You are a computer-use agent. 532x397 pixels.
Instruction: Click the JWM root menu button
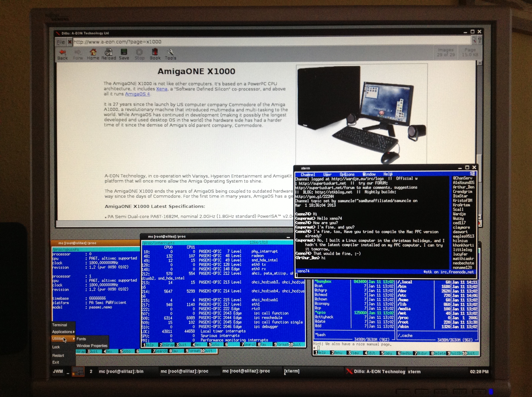pyautogui.click(x=58, y=371)
